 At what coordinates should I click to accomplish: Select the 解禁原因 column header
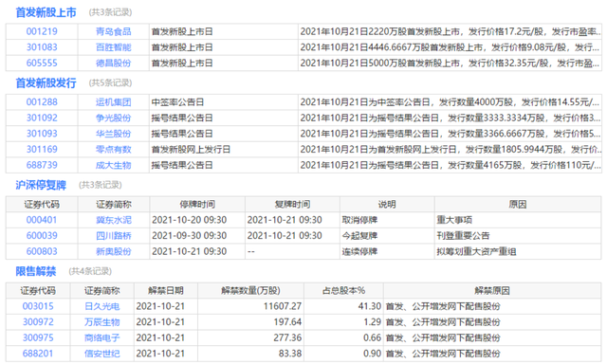click(x=492, y=290)
